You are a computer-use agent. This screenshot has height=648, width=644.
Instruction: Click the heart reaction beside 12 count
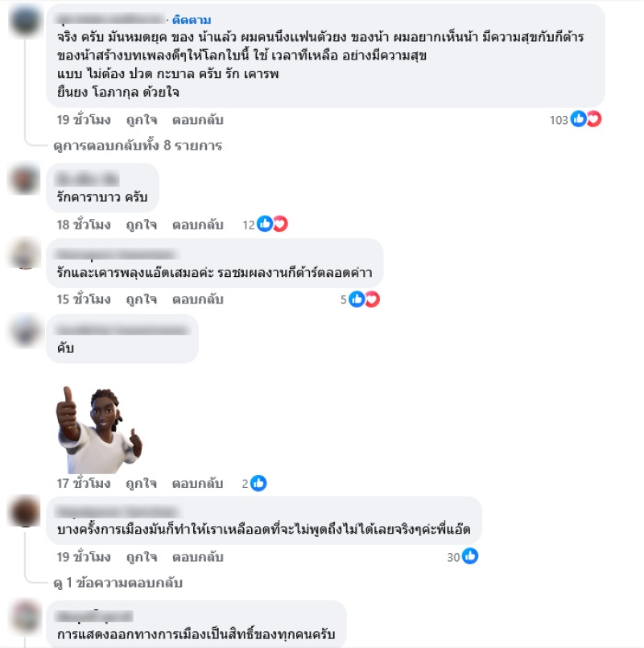(280, 224)
